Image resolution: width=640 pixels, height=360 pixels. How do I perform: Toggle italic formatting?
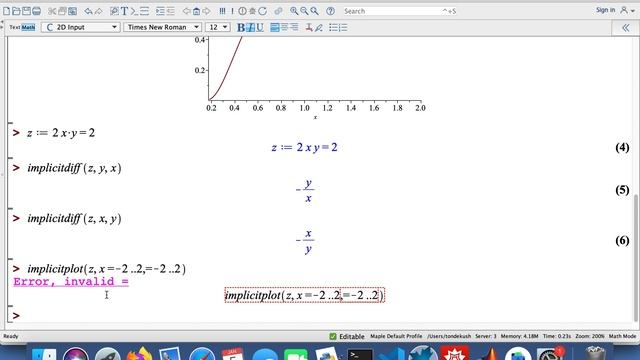(250, 27)
